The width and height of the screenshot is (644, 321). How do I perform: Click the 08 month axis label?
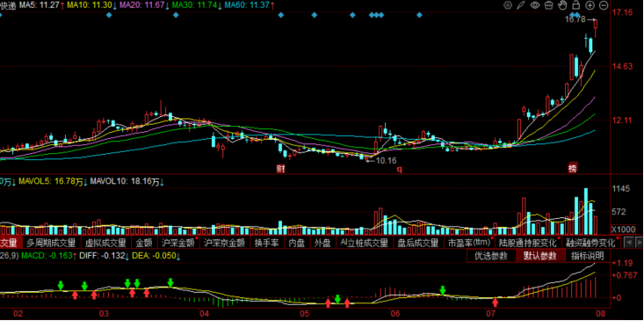[602, 314]
